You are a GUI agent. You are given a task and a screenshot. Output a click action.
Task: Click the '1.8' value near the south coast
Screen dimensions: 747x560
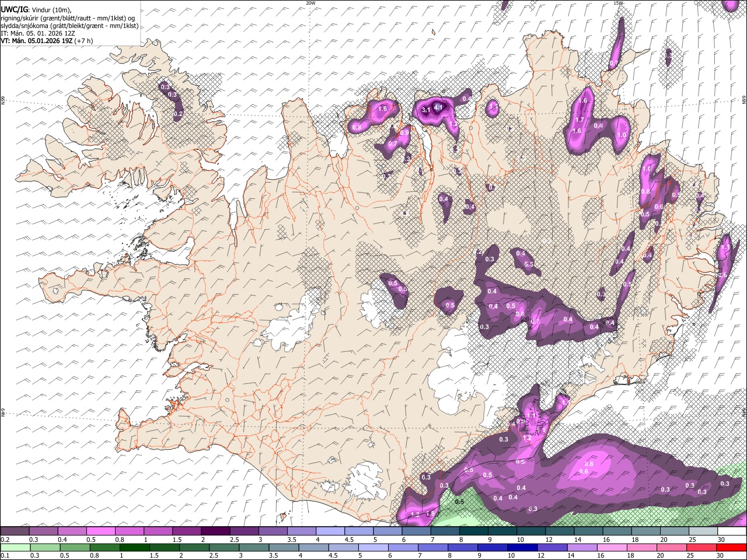pyautogui.click(x=430, y=514)
